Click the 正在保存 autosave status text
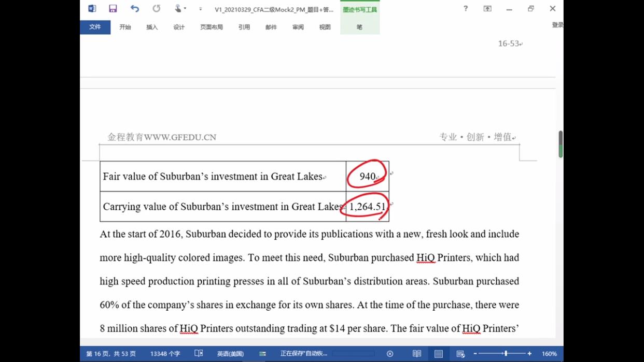 [x=304, y=354]
